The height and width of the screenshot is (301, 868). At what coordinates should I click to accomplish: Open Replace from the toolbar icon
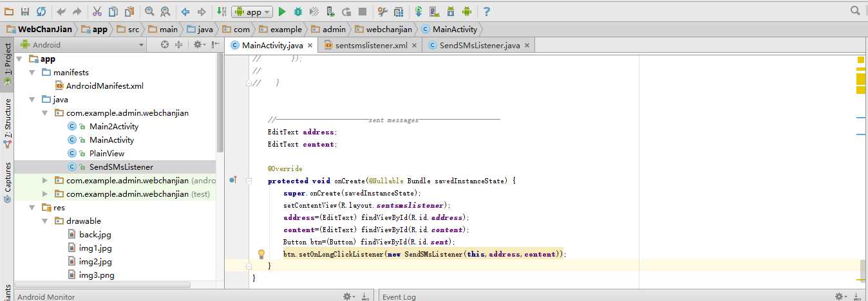point(165,12)
